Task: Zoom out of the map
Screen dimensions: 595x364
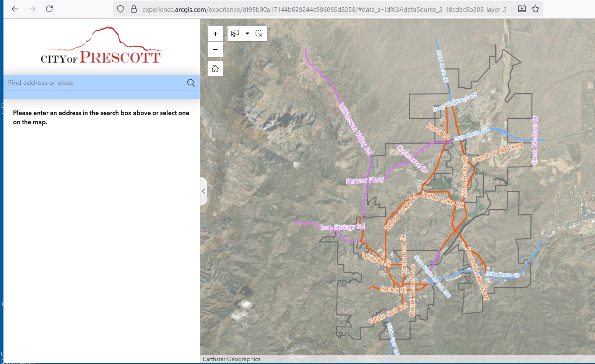Action: 215,50
